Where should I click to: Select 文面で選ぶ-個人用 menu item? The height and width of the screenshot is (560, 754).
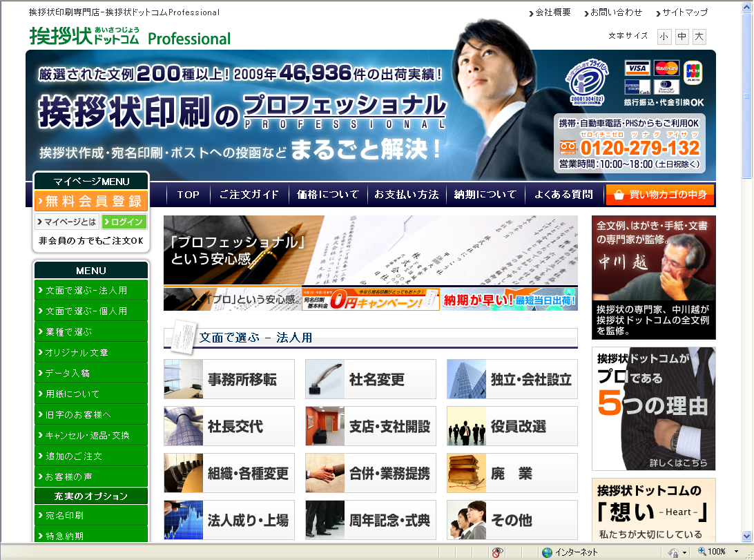pos(91,311)
